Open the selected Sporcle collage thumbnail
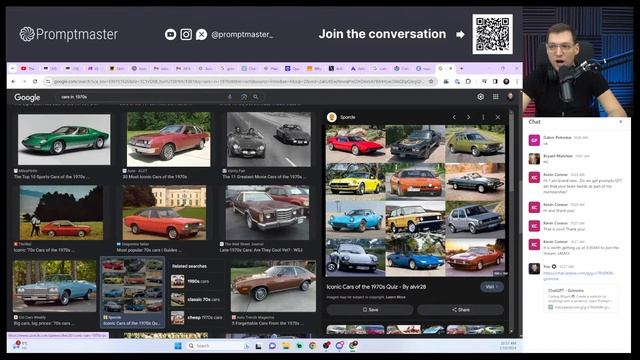Screen dimensions: 640x360 coord(133,286)
